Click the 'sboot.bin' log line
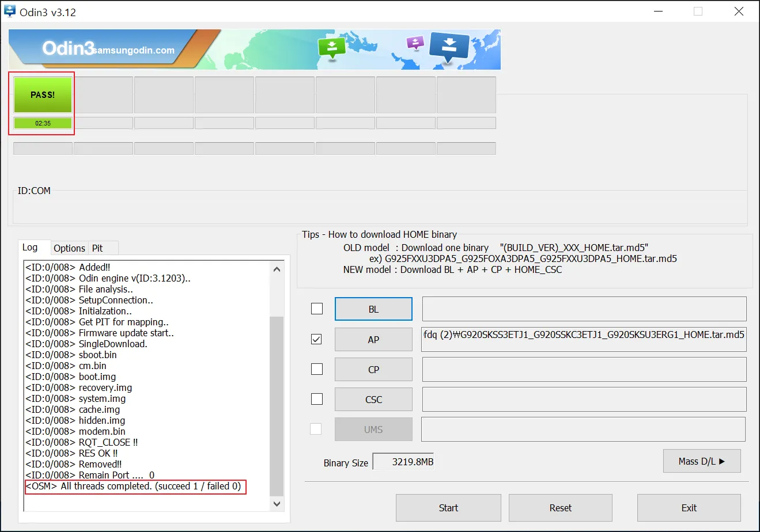The width and height of the screenshot is (760, 532). tap(71, 355)
